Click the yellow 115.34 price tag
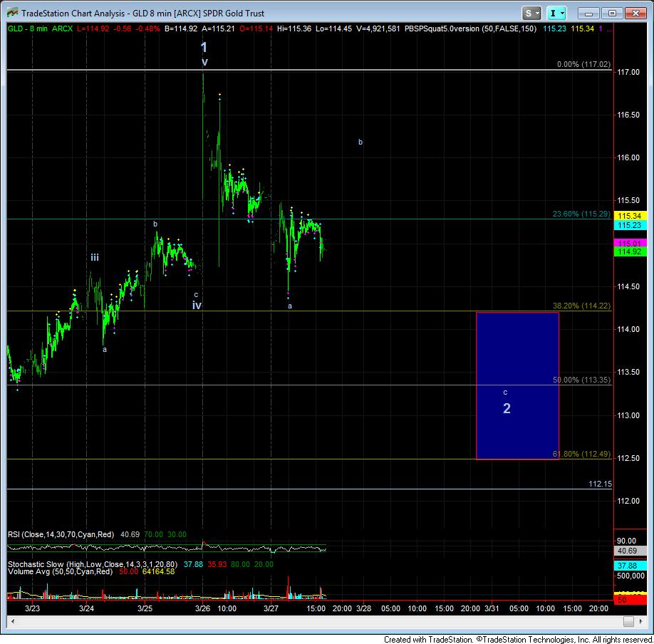654x644 pixels. pyautogui.click(x=630, y=216)
